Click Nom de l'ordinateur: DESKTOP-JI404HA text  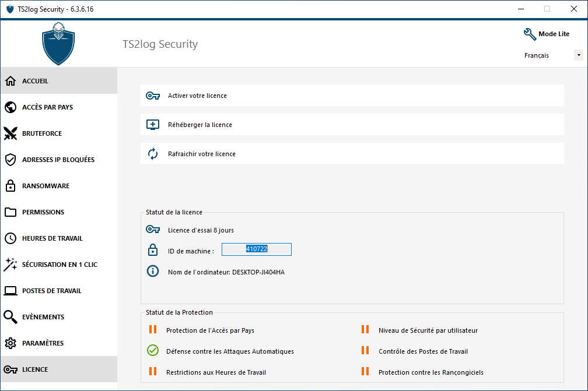tap(226, 272)
